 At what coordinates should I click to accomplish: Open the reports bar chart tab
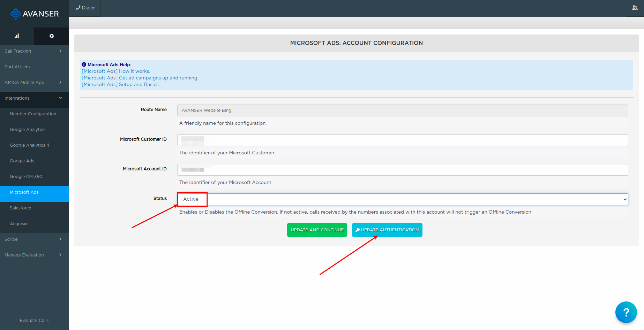click(17, 36)
